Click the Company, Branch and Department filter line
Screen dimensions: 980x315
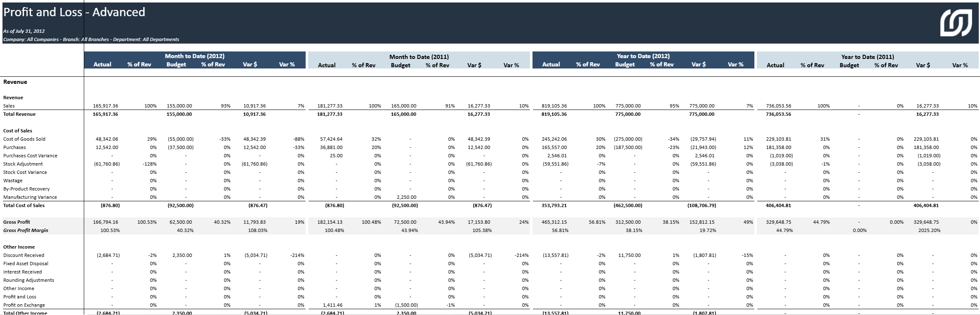point(91,39)
